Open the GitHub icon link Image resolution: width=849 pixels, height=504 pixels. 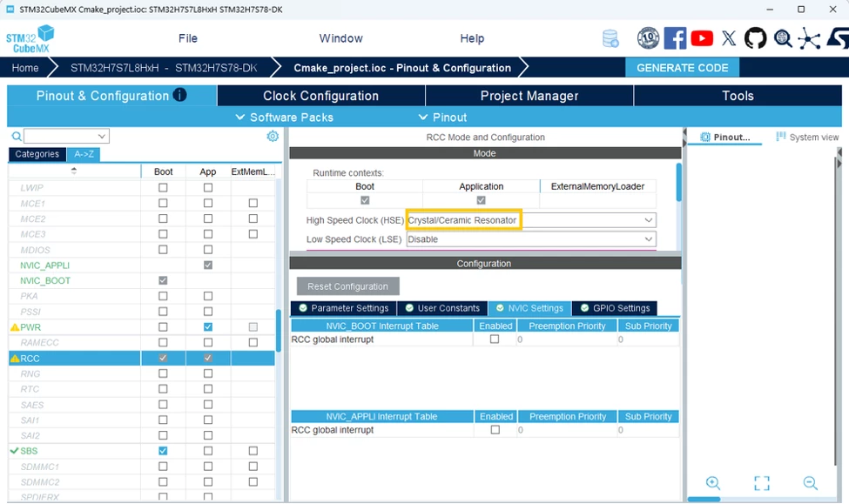pyautogui.click(x=755, y=38)
